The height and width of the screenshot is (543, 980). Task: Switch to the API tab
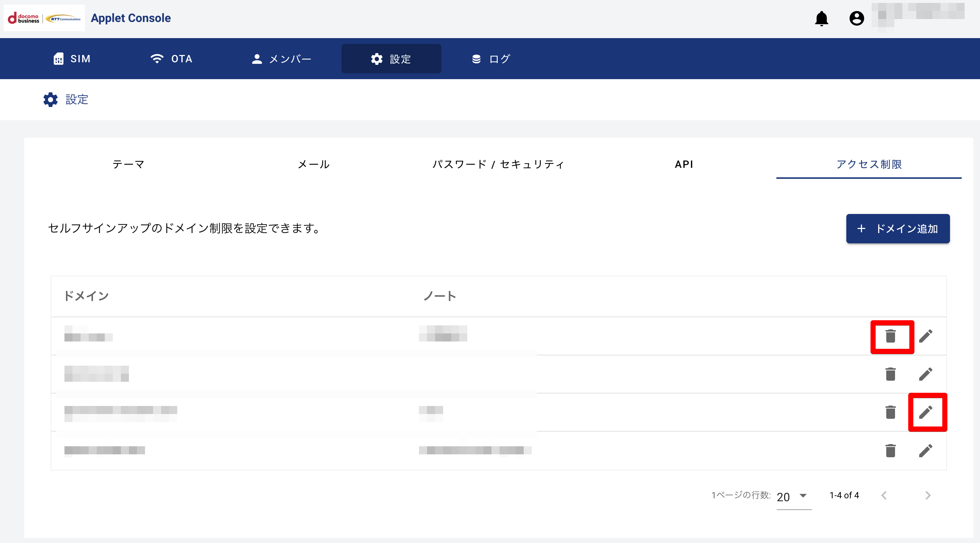pos(684,164)
